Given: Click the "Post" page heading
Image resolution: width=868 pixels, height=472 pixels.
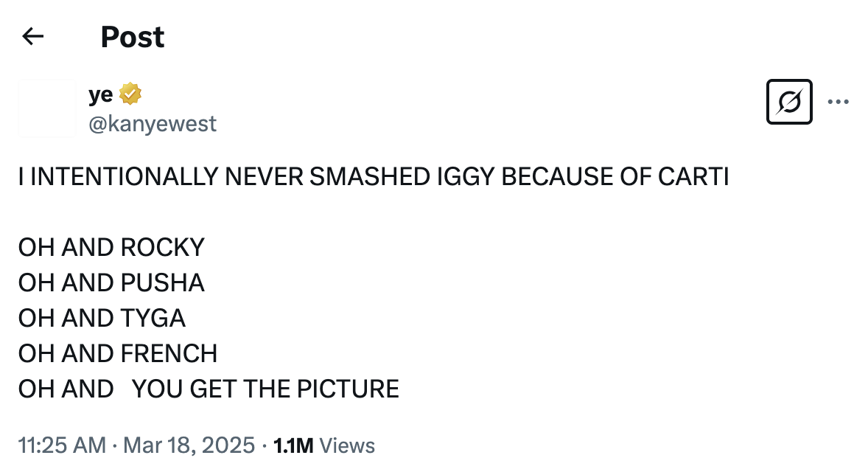Looking at the screenshot, I should [133, 37].
